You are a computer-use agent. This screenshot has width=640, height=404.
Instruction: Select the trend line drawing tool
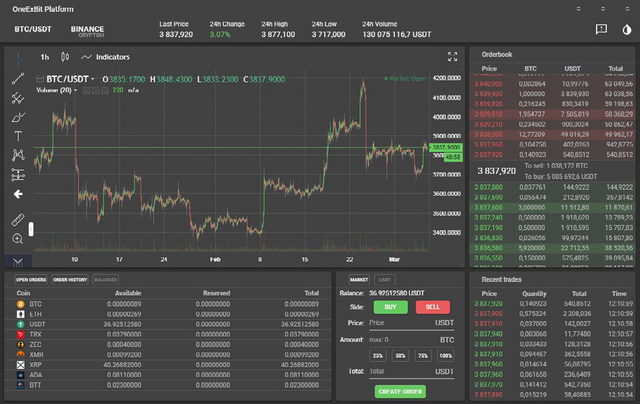pyautogui.click(x=18, y=78)
